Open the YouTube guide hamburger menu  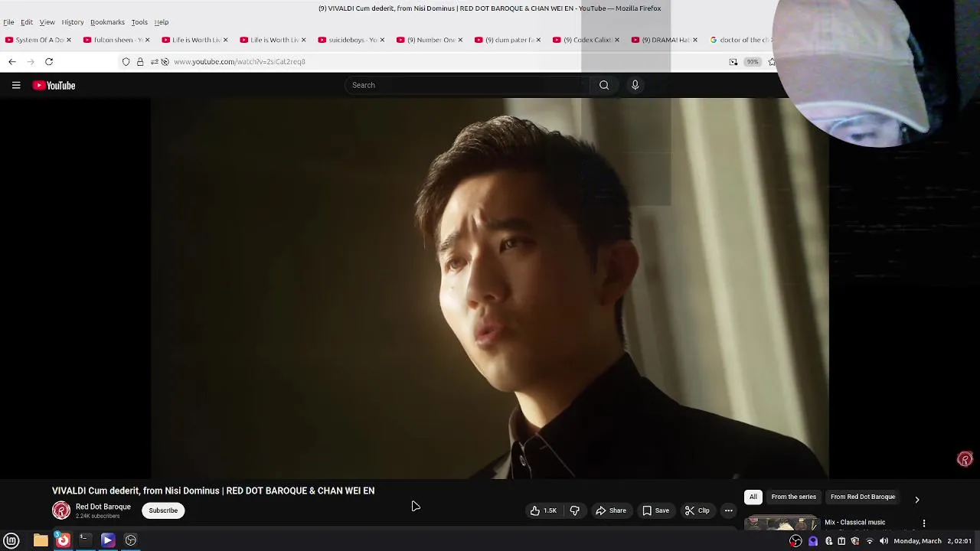point(16,85)
